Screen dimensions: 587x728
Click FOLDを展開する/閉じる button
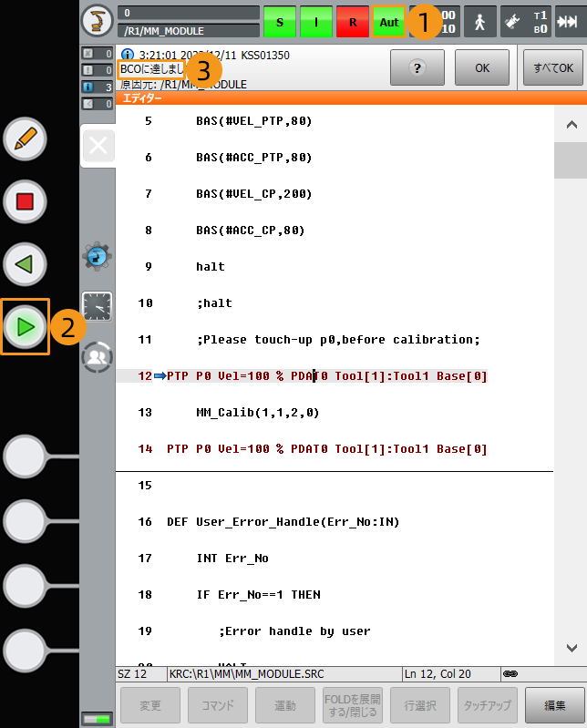pos(353,706)
